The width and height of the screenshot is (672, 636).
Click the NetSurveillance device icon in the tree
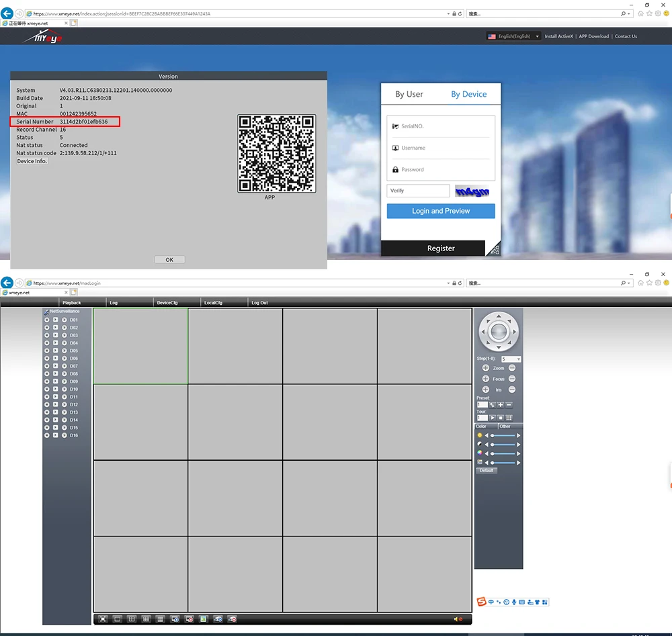coord(46,312)
